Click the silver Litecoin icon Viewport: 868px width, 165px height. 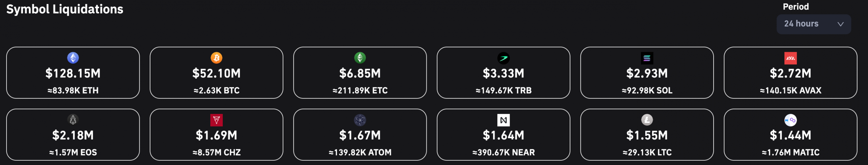tap(647, 120)
